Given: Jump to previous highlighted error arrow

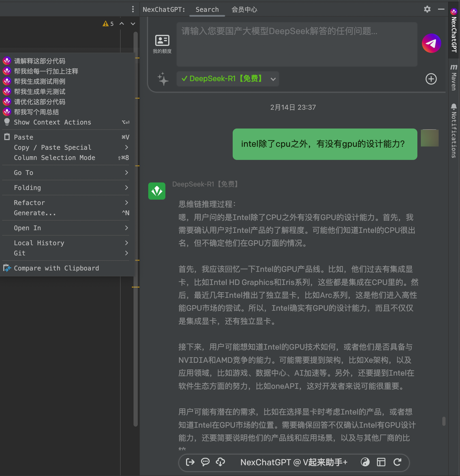Looking at the screenshot, I should point(122,24).
